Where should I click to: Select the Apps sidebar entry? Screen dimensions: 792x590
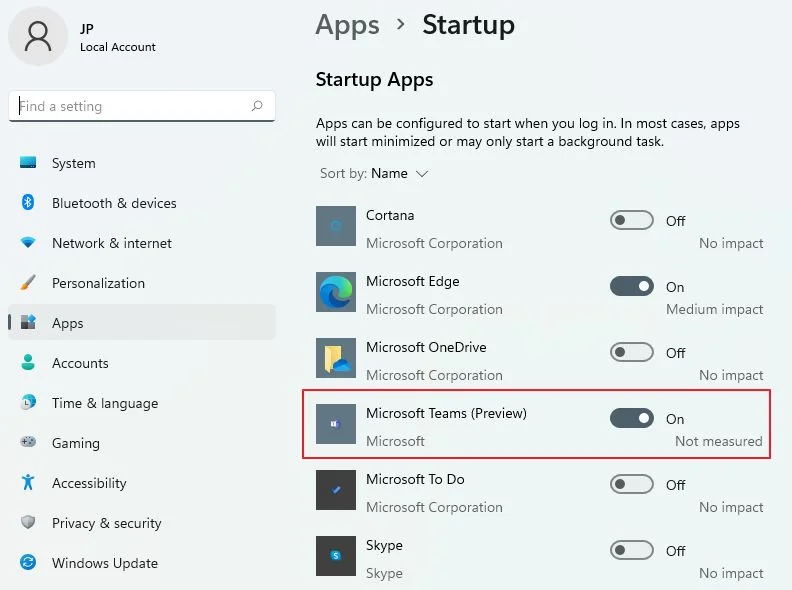click(x=142, y=322)
